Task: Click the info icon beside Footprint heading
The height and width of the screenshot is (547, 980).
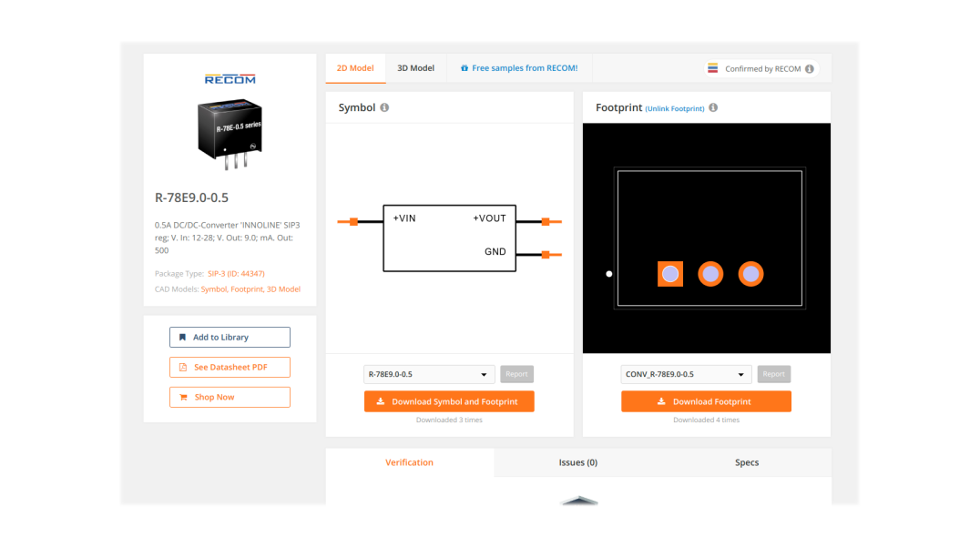Action: coord(713,107)
